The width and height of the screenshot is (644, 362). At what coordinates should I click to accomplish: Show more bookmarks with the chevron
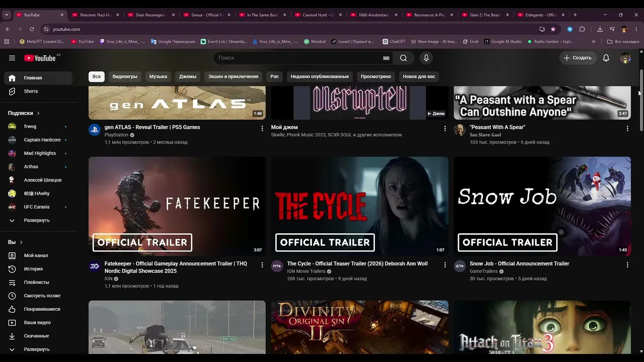click(x=594, y=42)
